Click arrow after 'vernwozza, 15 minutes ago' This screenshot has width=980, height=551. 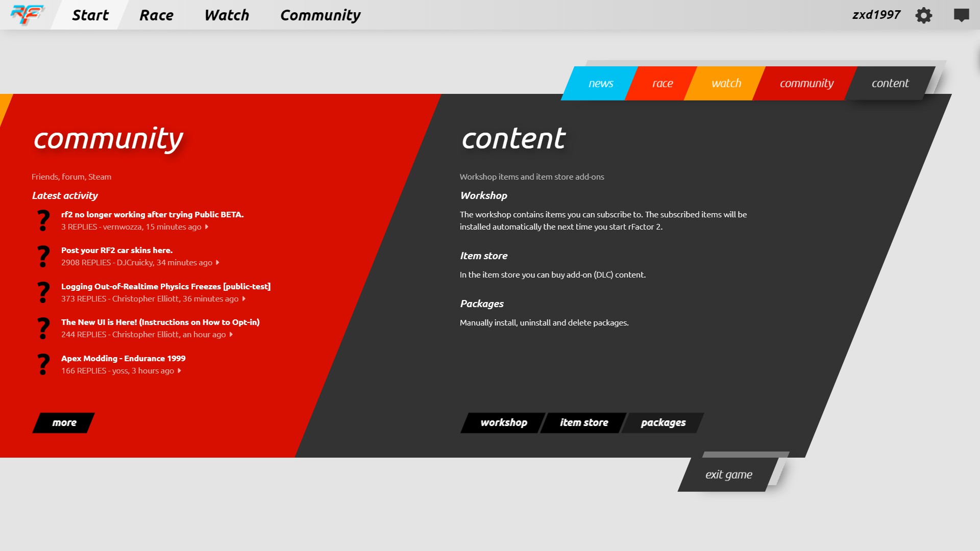pyautogui.click(x=207, y=227)
